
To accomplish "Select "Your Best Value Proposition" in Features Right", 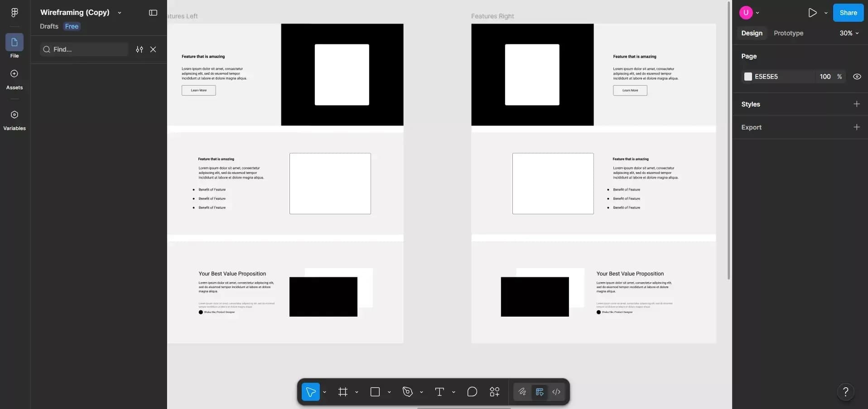I will (x=630, y=274).
